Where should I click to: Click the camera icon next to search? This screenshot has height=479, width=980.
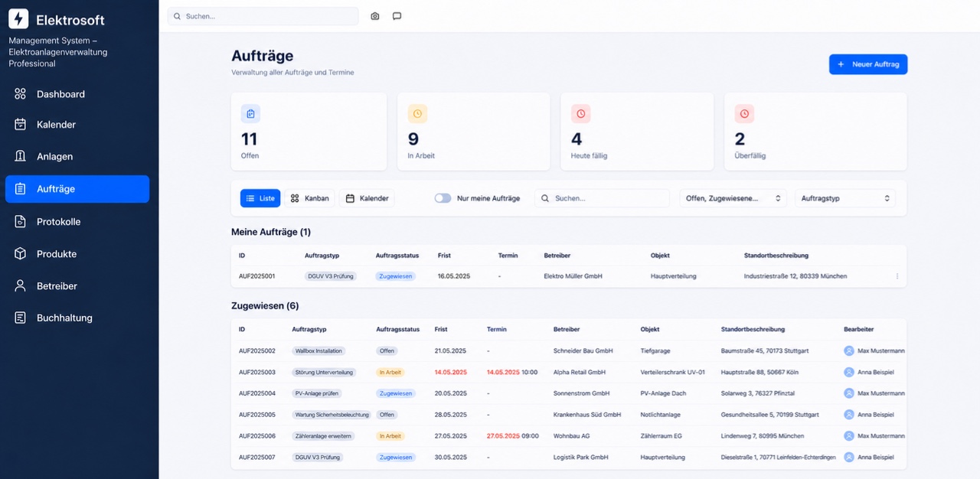[375, 16]
